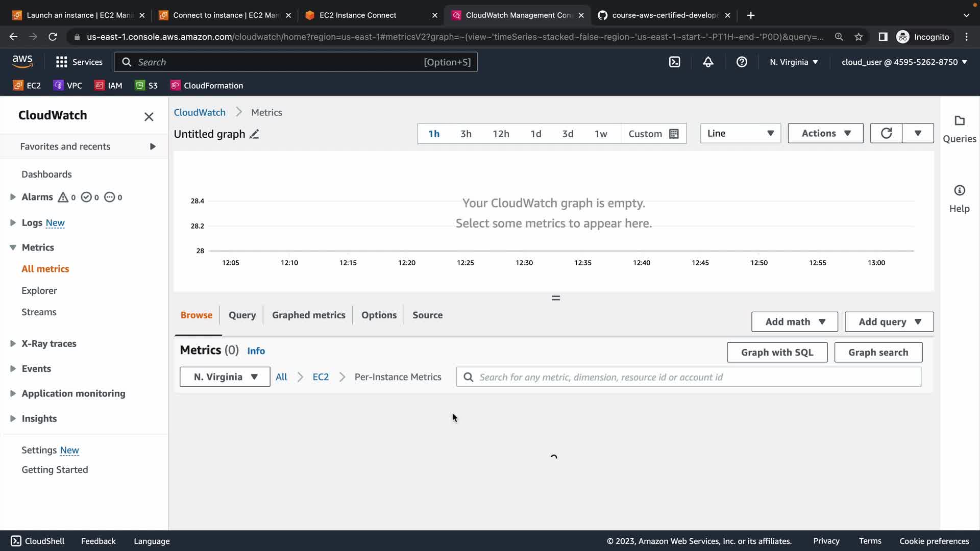The width and height of the screenshot is (980, 551).
Task: Switch to the Graphed metrics tab
Action: 308,315
